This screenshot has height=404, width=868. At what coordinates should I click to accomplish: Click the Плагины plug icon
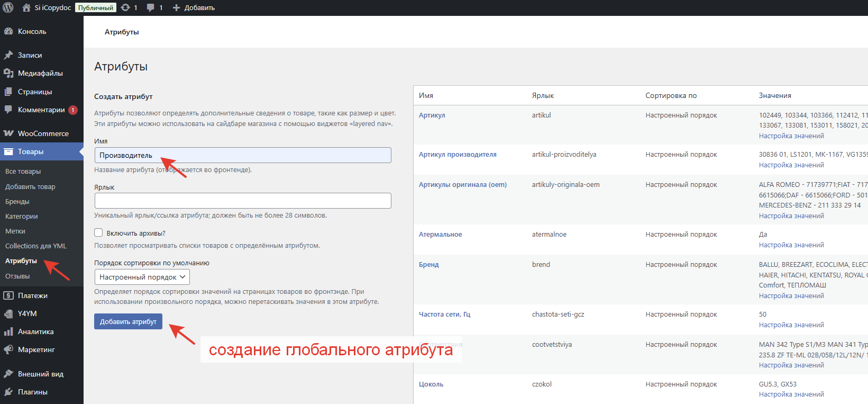tap(8, 392)
